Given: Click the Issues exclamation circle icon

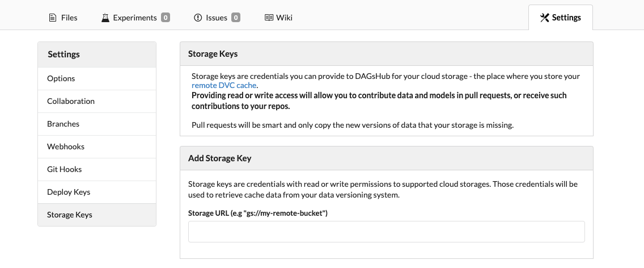Looking at the screenshot, I should pos(198,18).
